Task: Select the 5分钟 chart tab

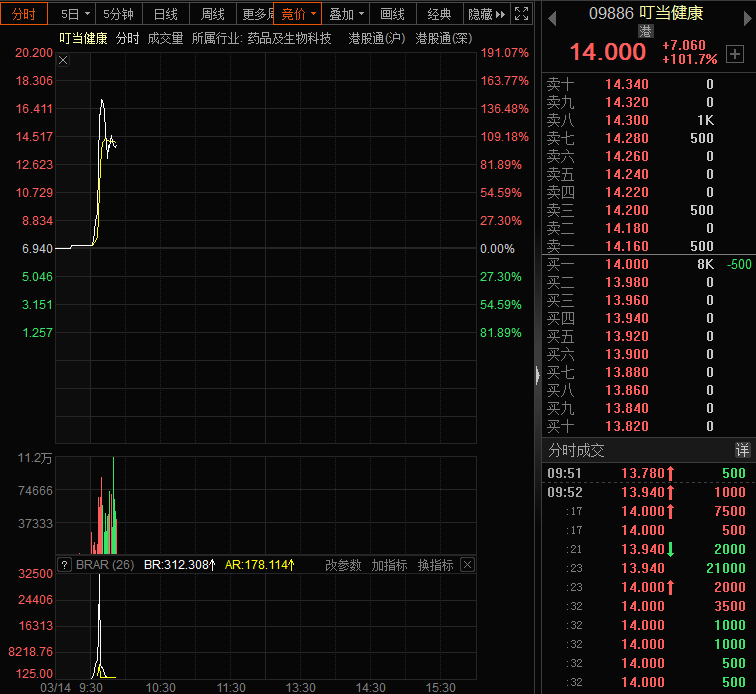Action: (x=118, y=14)
